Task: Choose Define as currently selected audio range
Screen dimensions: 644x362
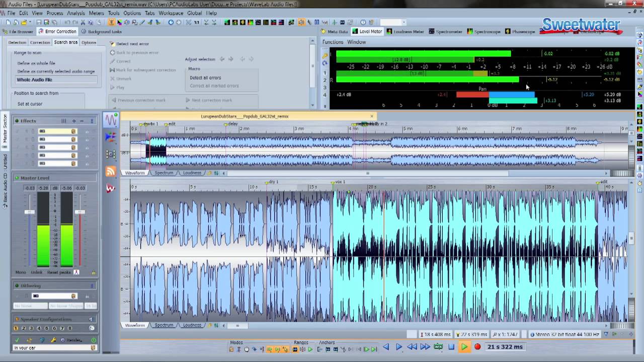Action: 56,71
